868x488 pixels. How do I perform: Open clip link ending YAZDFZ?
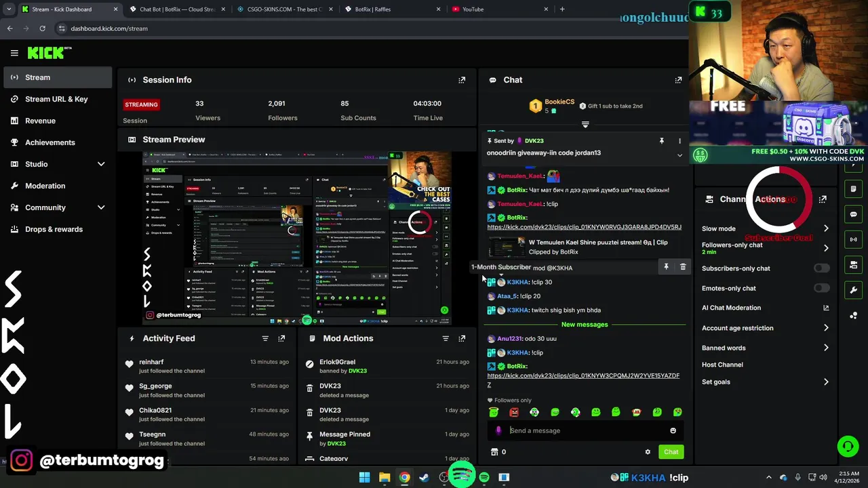tap(583, 380)
